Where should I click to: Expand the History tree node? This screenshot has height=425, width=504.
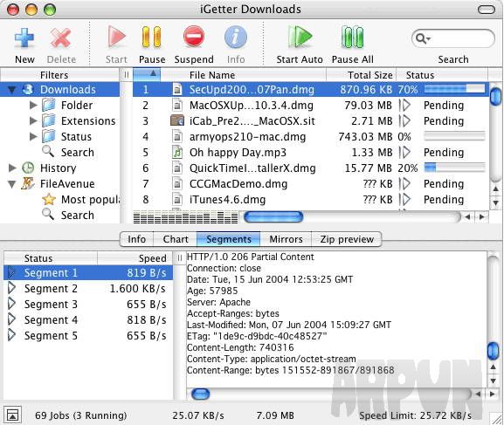pyautogui.click(x=12, y=168)
